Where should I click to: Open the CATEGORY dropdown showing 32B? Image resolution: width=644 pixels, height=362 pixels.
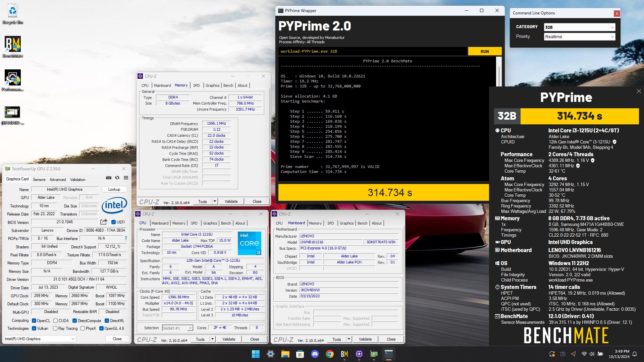[x=580, y=27]
